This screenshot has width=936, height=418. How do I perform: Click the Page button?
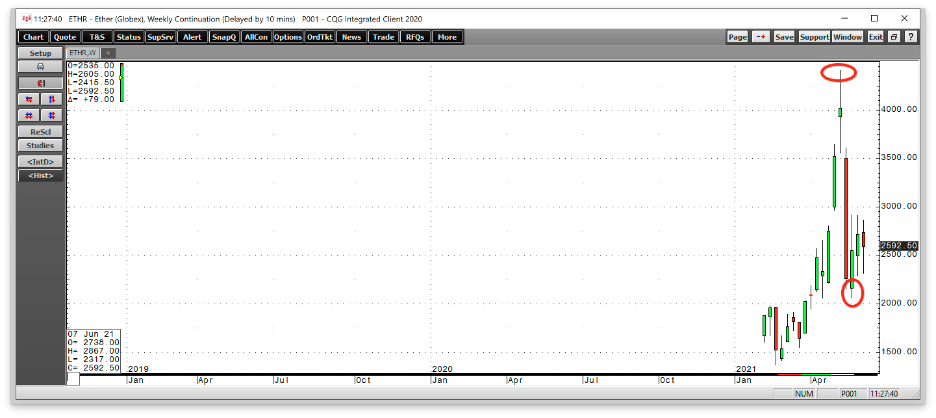click(737, 37)
